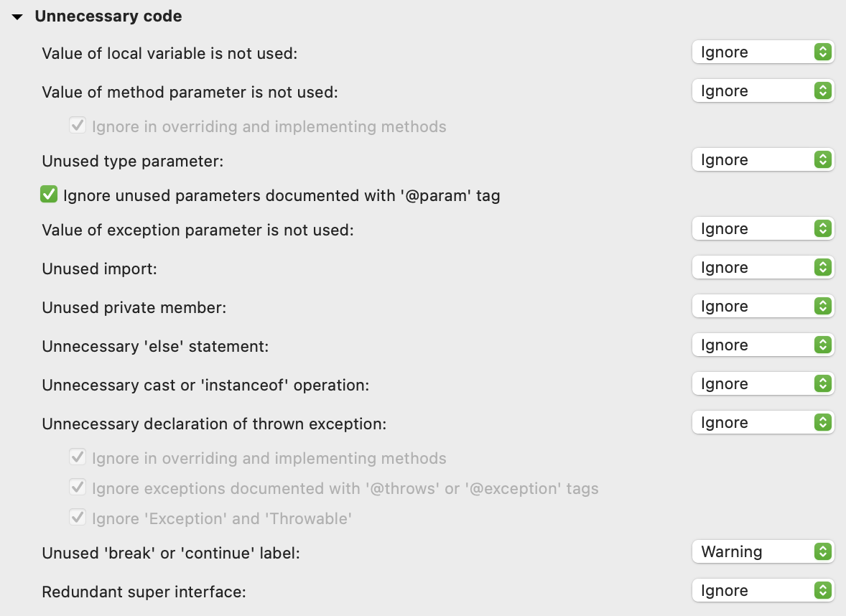Toggle ignore unused parameters with '@param' tag
Viewport: 846px width, 616px height.
49,195
